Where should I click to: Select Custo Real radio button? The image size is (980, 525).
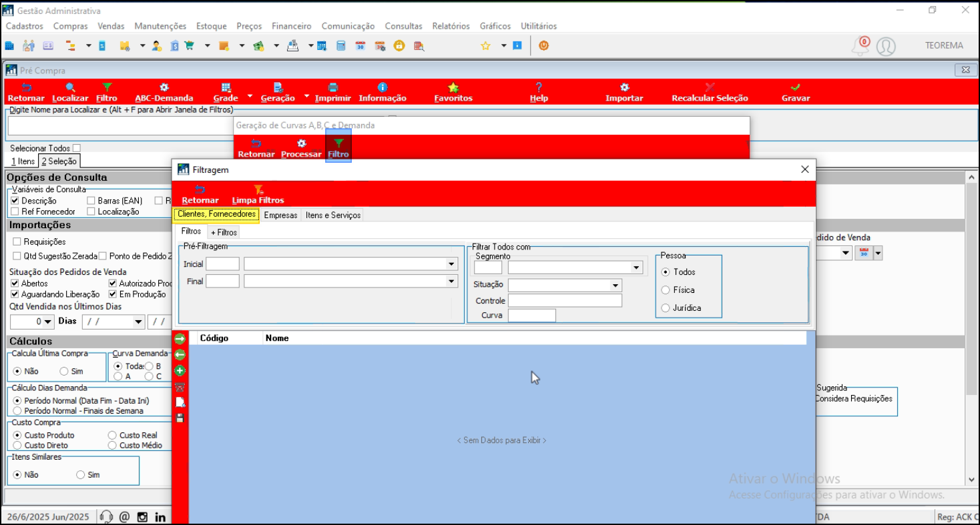[x=112, y=435]
